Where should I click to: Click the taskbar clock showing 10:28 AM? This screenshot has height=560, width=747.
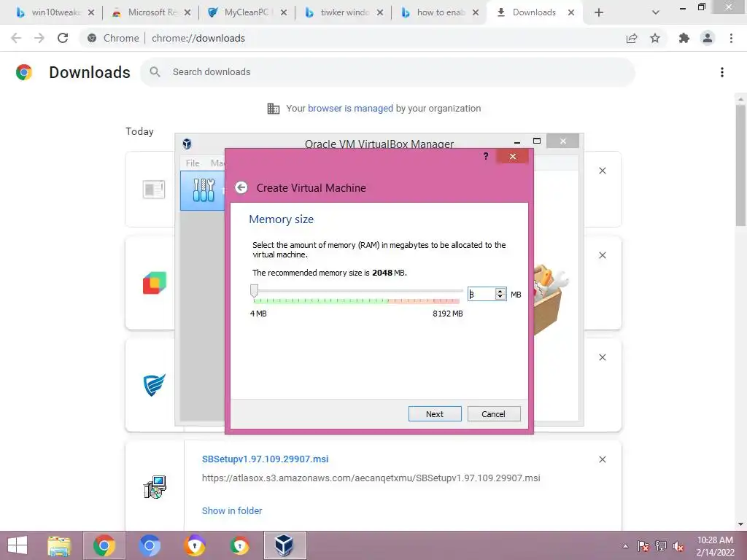point(715,546)
